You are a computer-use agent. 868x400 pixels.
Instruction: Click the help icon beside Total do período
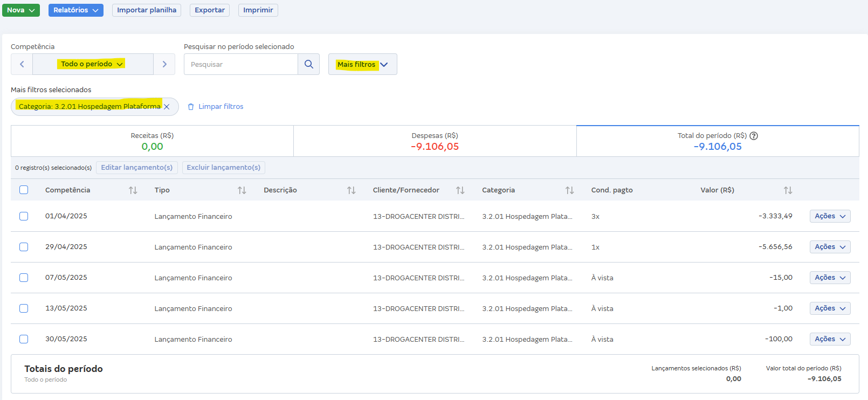point(754,136)
